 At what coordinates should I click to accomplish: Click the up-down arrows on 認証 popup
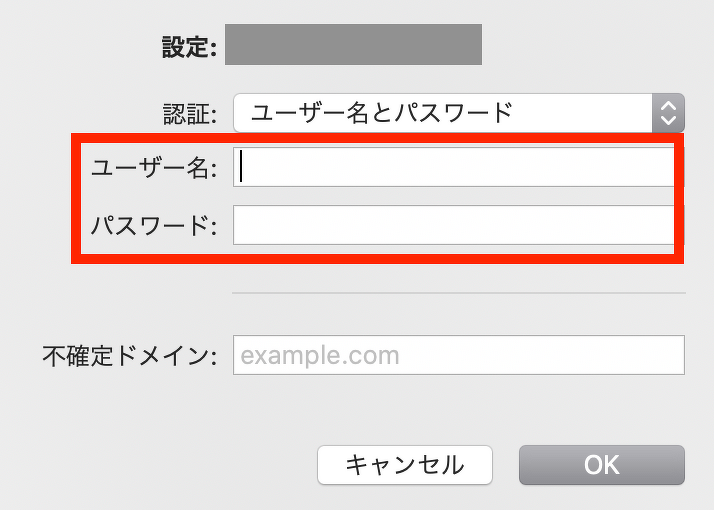point(668,113)
